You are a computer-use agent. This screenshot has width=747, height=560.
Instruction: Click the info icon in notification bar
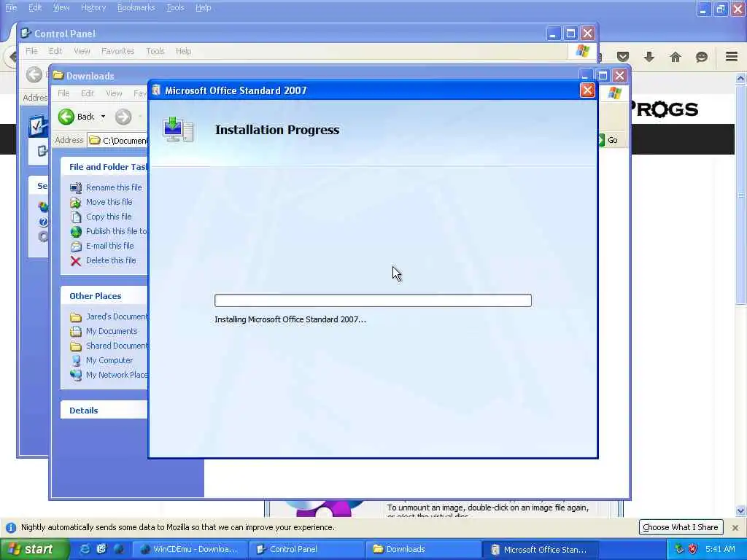point(10,528)
